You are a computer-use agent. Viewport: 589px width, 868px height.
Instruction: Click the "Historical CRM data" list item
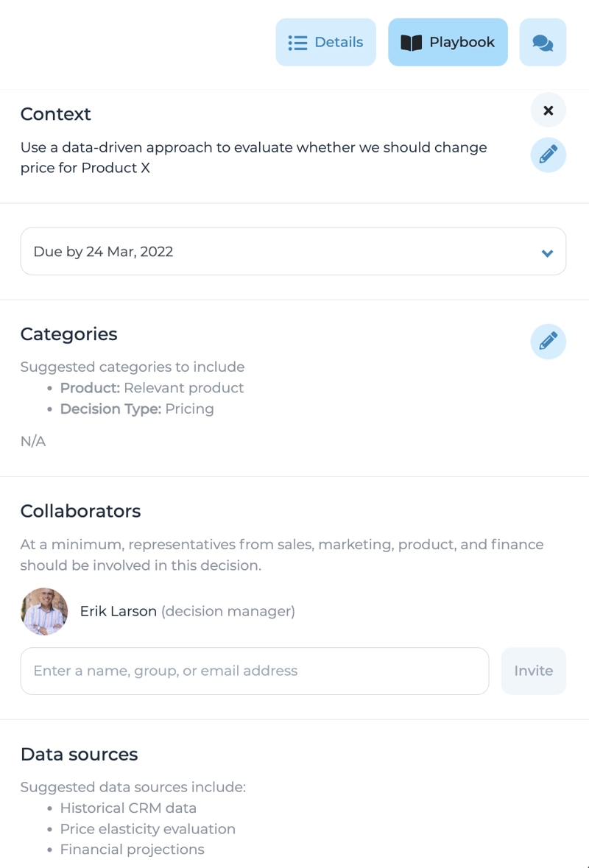[x=128, y=808]
